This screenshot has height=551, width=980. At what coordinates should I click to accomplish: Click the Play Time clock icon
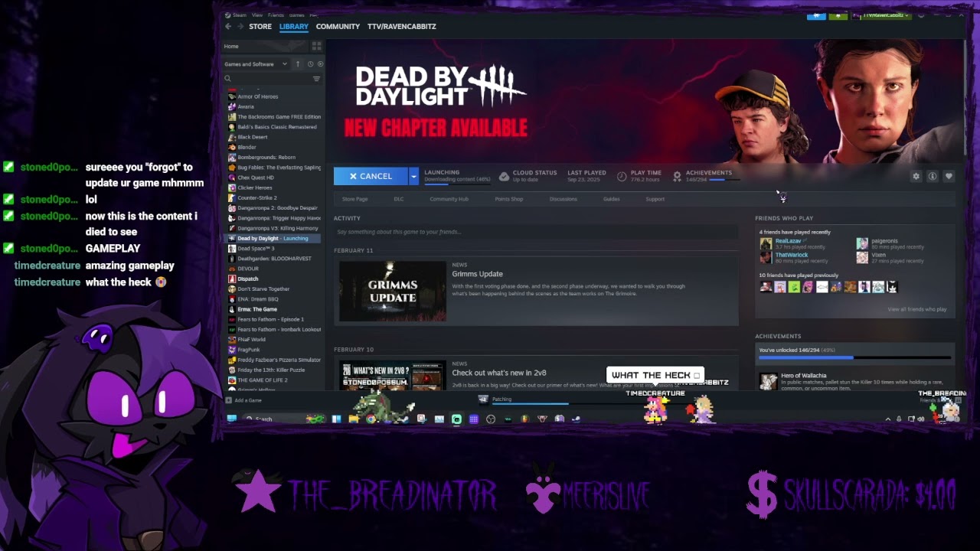tap(622, 176)
